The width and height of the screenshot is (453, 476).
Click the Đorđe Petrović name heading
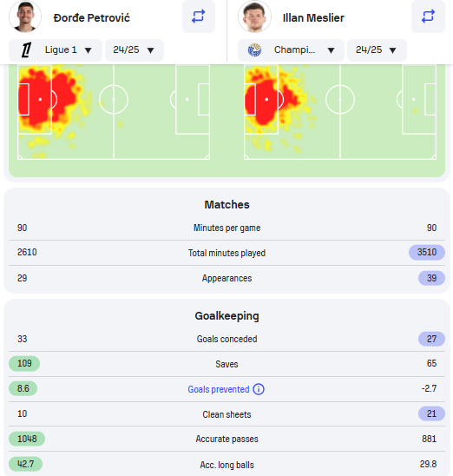pos(92,18)
